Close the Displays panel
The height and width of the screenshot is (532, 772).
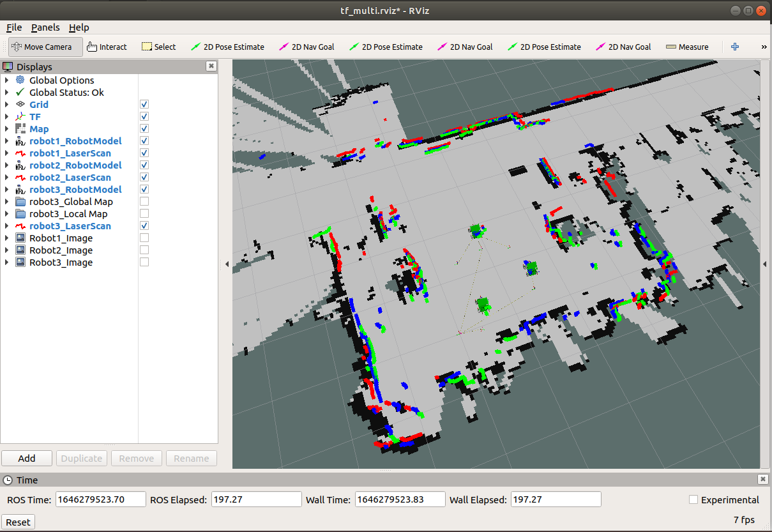[x=211, y=66]
